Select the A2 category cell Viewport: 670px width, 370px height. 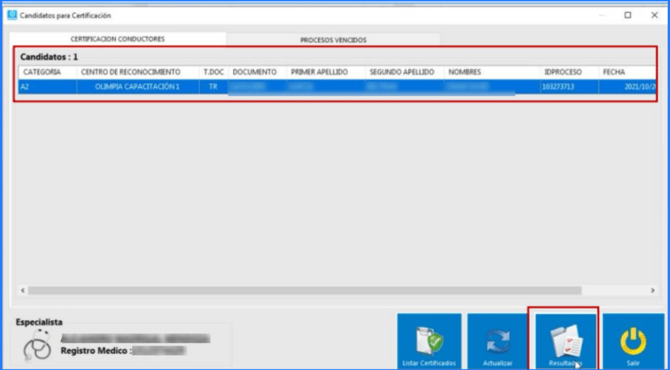pyautogui.click(x=47, y=87)
